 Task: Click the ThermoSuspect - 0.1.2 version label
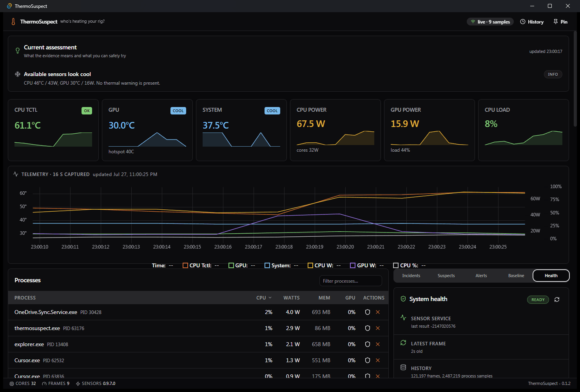549,383
